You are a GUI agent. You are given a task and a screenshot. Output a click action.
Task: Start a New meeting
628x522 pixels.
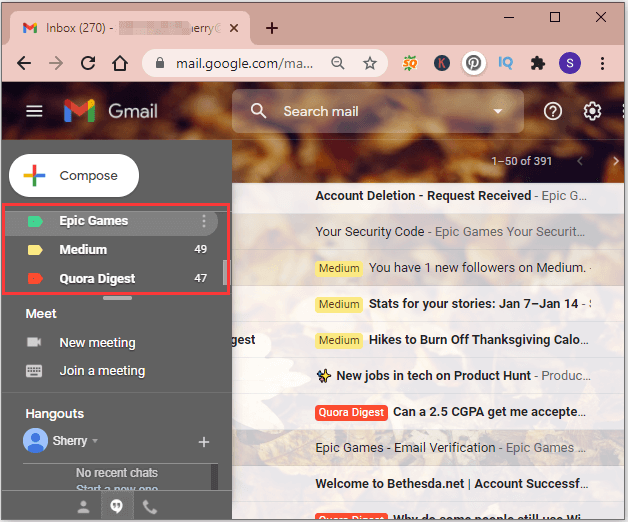tap(97, 343)
